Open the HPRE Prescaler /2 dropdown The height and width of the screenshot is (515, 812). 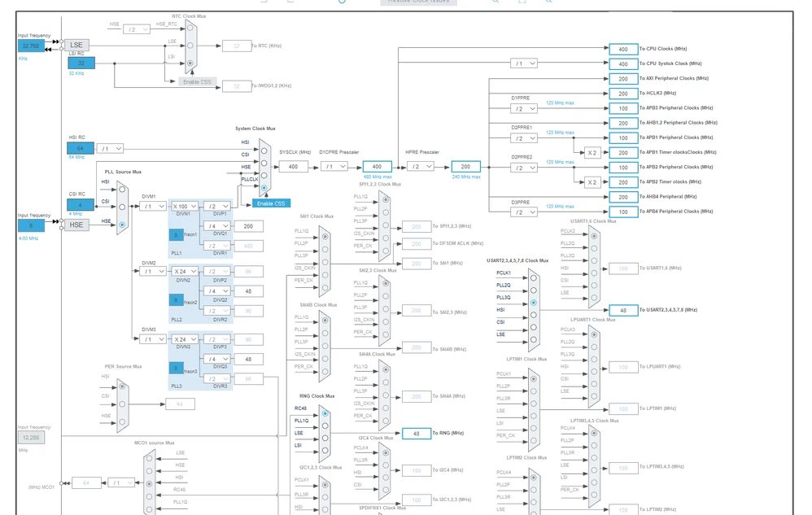pyautogui.click(x=421, y=167)
